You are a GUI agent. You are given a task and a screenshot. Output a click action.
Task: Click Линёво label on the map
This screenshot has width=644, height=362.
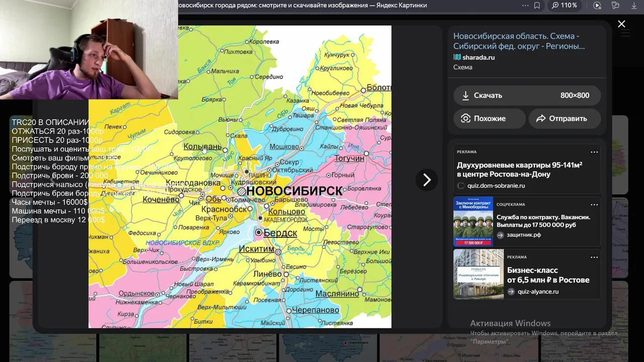[267, 274]
